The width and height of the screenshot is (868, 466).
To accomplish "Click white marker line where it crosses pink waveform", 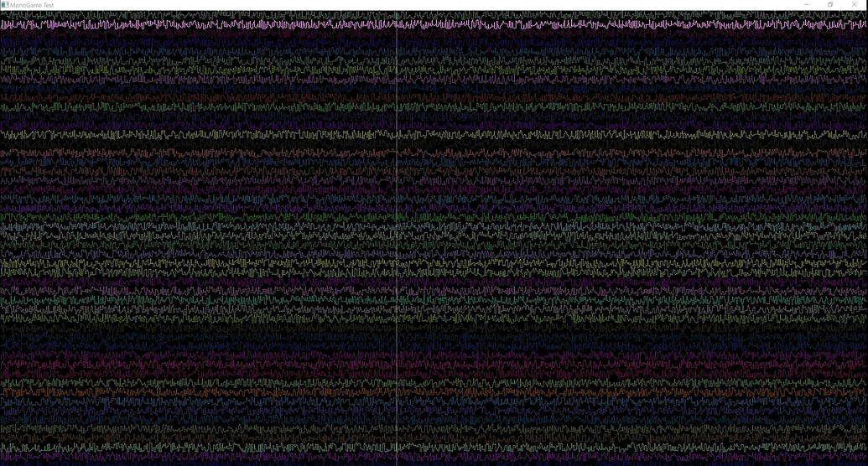I will click(x=397, y=24).
